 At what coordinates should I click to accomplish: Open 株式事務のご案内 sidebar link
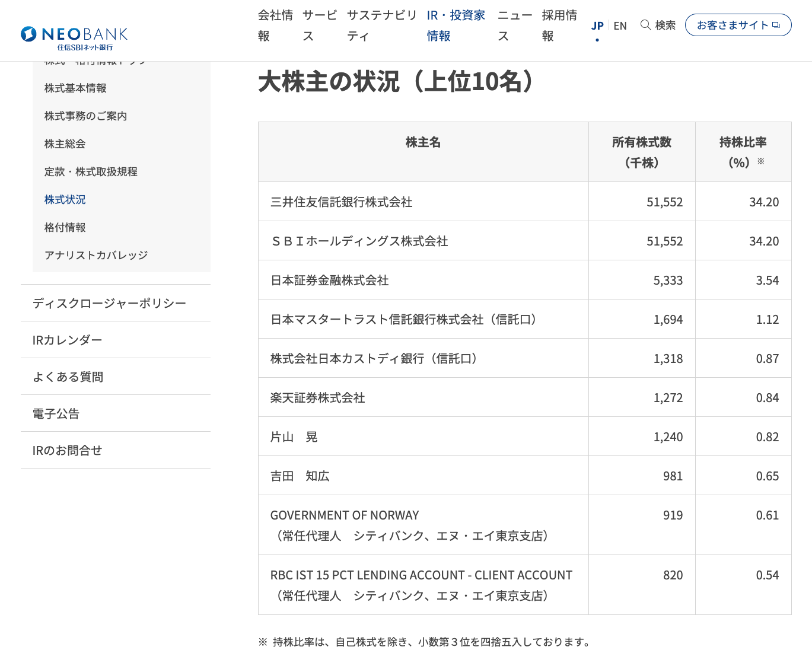click(x=85, y=116)
